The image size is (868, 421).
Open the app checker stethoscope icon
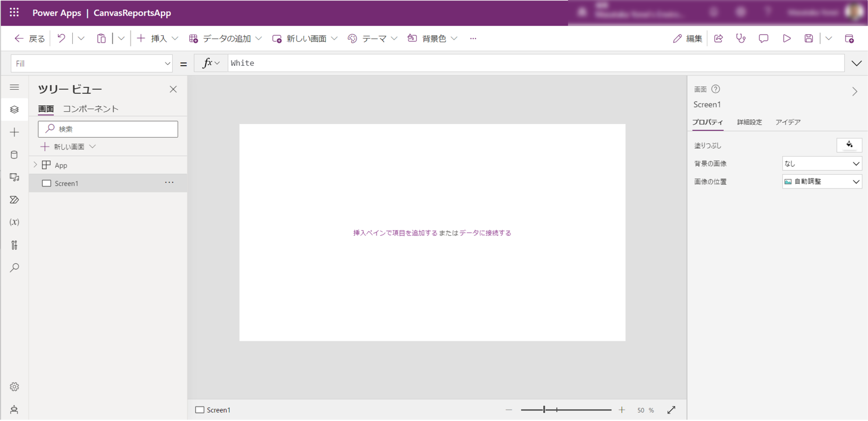[741, 39]
